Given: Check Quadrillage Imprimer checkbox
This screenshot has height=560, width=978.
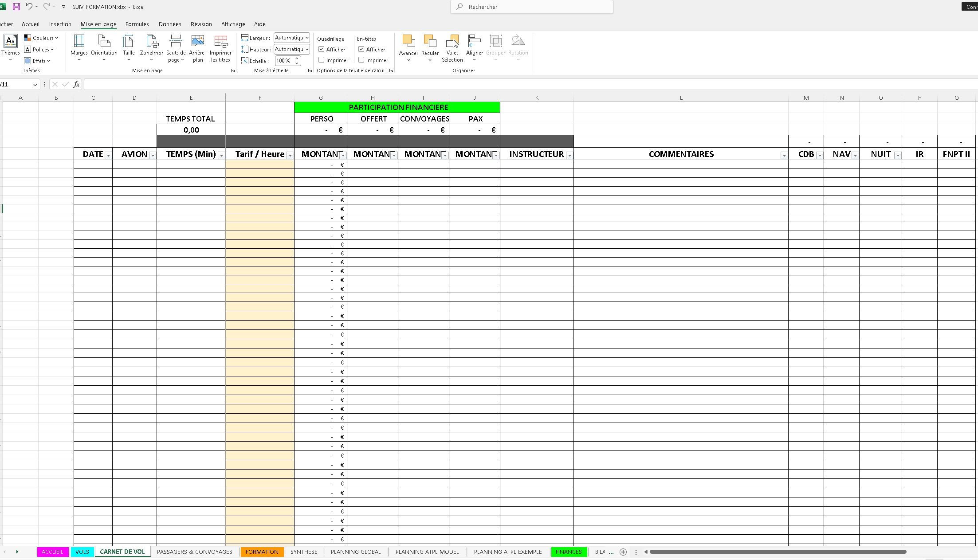Looking at the screenshot, I should tap(322, 60).
